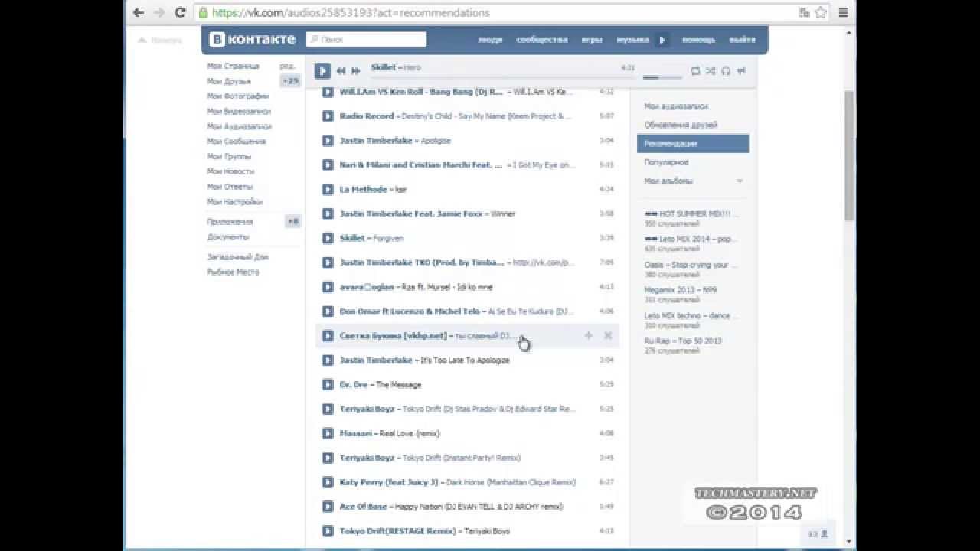Play Dr. Dre The Message track
Screen dimensions: 980x551
click(x=328, y=384)
